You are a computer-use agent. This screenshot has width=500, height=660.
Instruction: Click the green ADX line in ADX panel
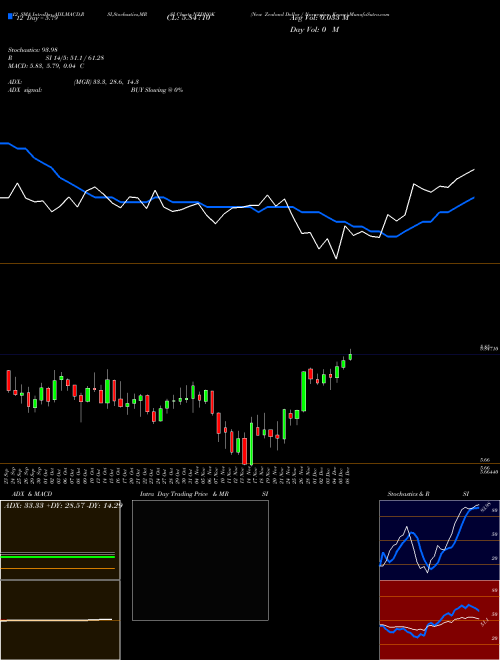58,556
